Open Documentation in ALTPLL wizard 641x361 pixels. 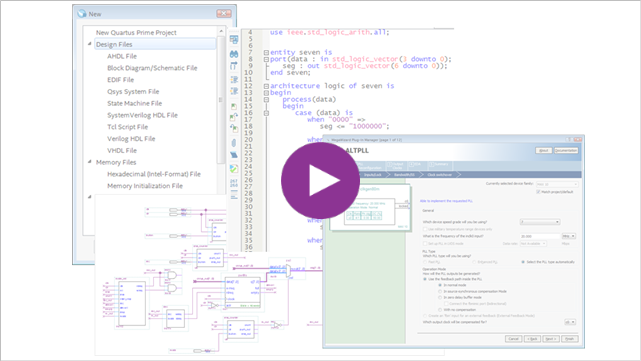click(566, 150)
